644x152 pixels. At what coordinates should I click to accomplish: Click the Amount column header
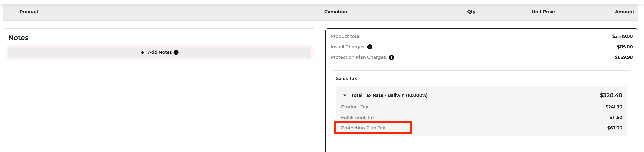[624, 12]
